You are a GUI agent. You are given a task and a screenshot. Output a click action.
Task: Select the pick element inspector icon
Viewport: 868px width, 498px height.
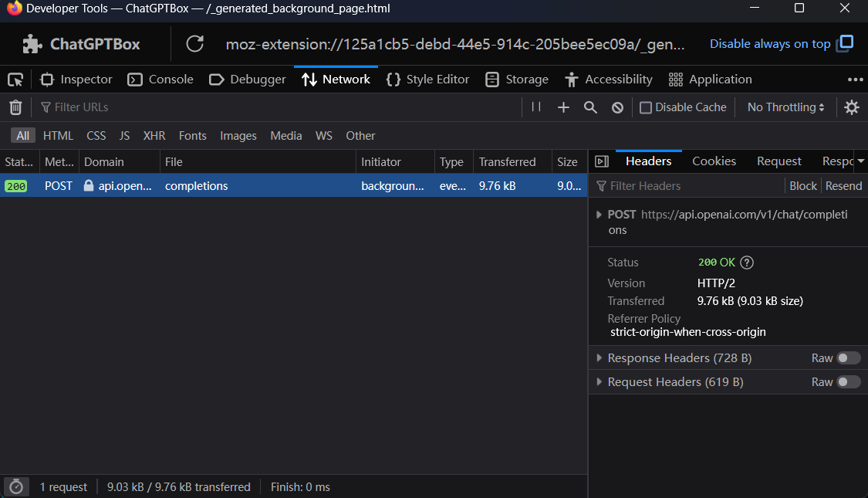pos(15,79)
